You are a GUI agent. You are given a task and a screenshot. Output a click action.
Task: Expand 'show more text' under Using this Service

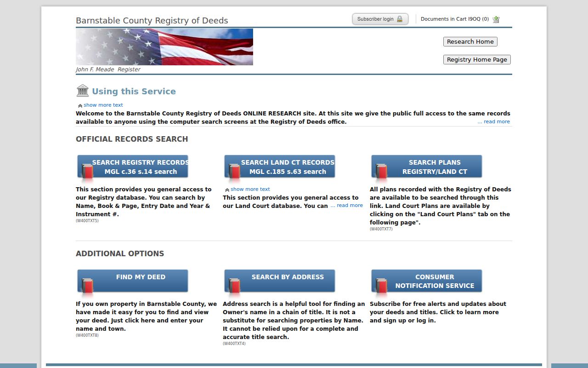click(103, 105)
